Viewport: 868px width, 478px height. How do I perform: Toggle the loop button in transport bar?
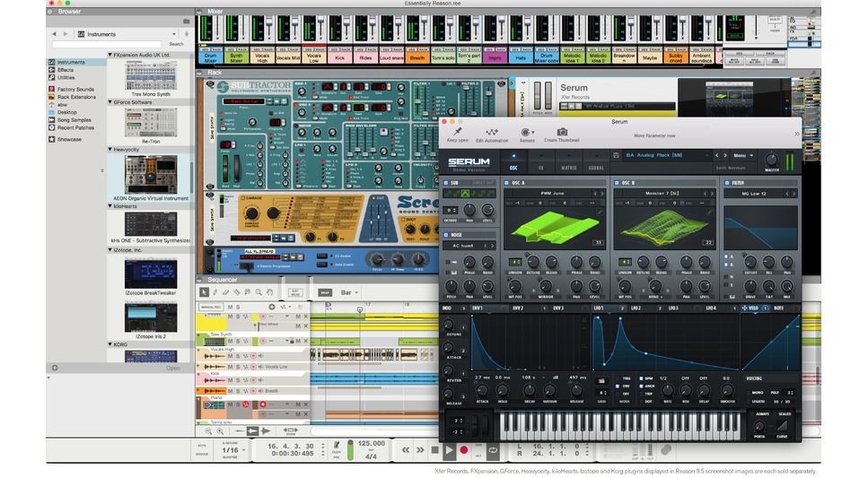pyautogui.click(x=493, y=450)
